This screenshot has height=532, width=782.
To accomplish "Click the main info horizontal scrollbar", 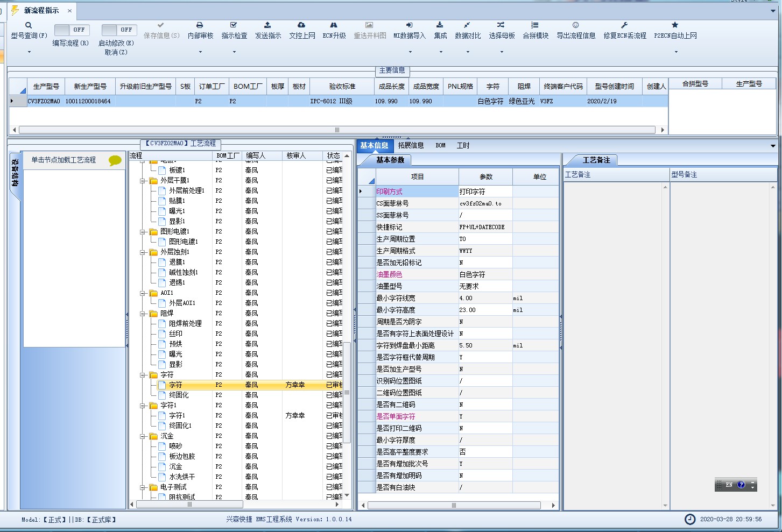I will pos(337,130).
